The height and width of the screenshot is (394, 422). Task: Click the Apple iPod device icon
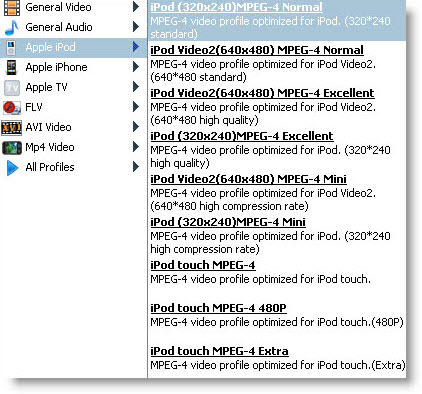[x=12, y=47]
